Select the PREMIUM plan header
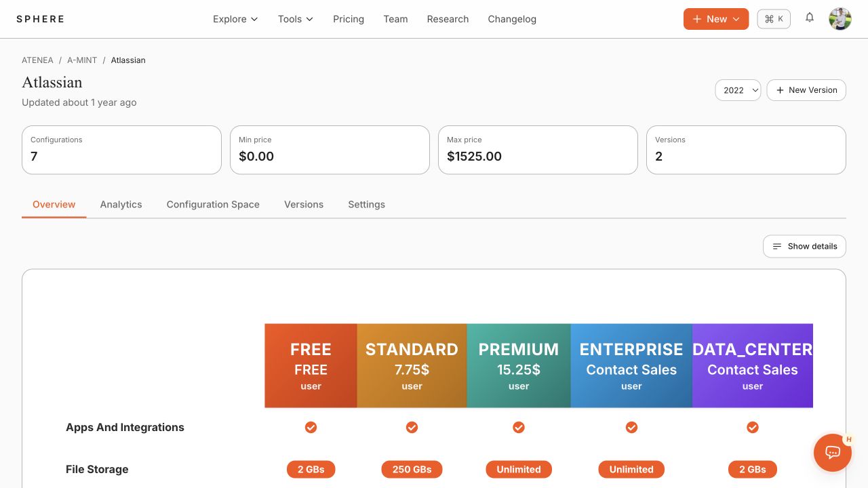 tap(519, 365)
